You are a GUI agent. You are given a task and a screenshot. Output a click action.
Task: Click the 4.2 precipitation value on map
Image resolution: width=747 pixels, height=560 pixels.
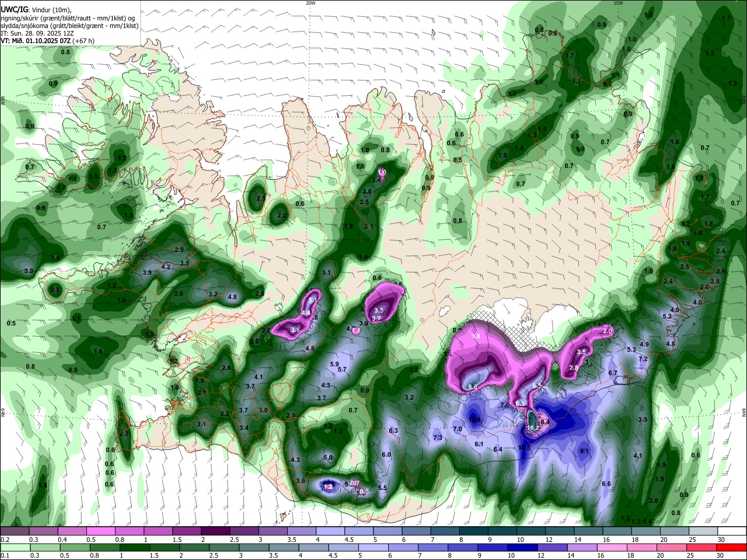point(166,267)
